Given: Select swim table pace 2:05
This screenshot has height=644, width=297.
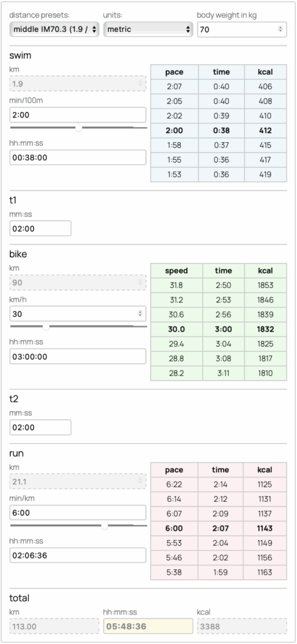Looking at the screenshot, I should [x=175, y=101].
